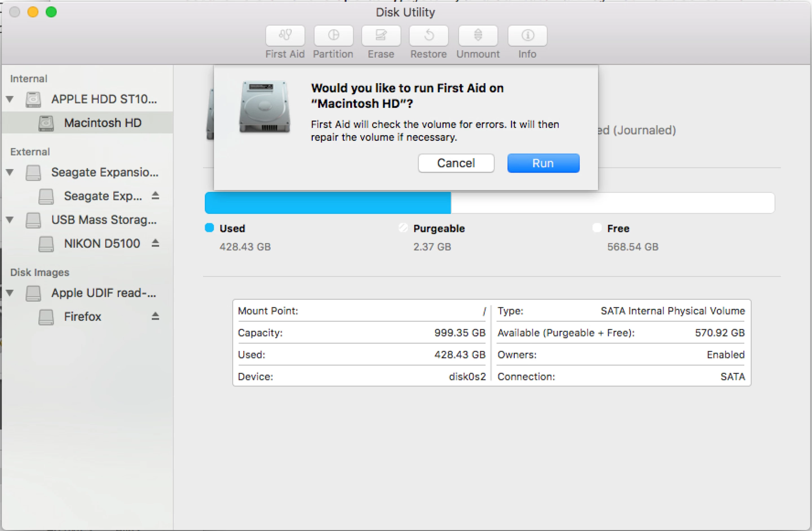812x531 pixels.
Task: Collapse the Seagate Expansion tree item
Action: [x=10, y=172]
